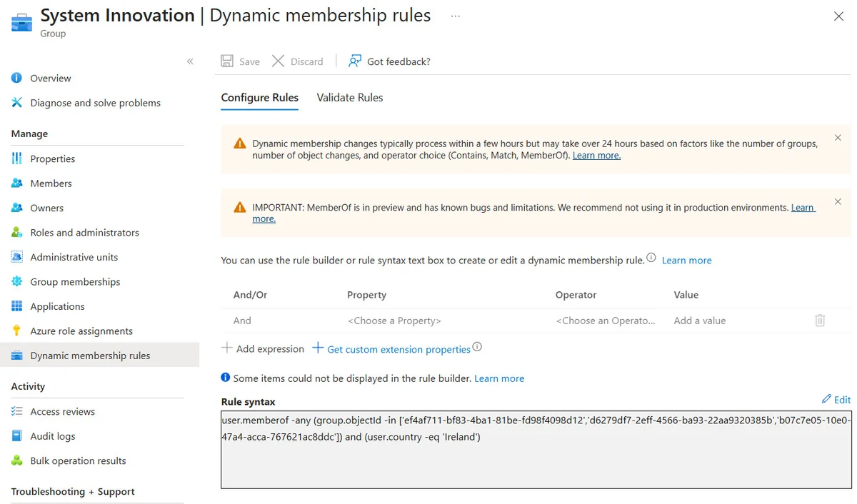
Task: Open the ellipsis more options in header
Action: point(456,16)
